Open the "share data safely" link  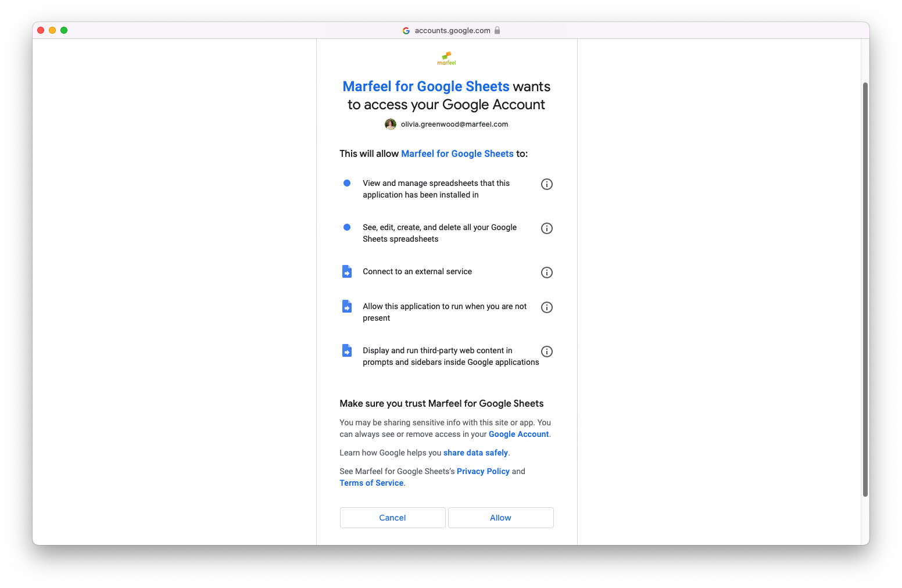point(475,453)
